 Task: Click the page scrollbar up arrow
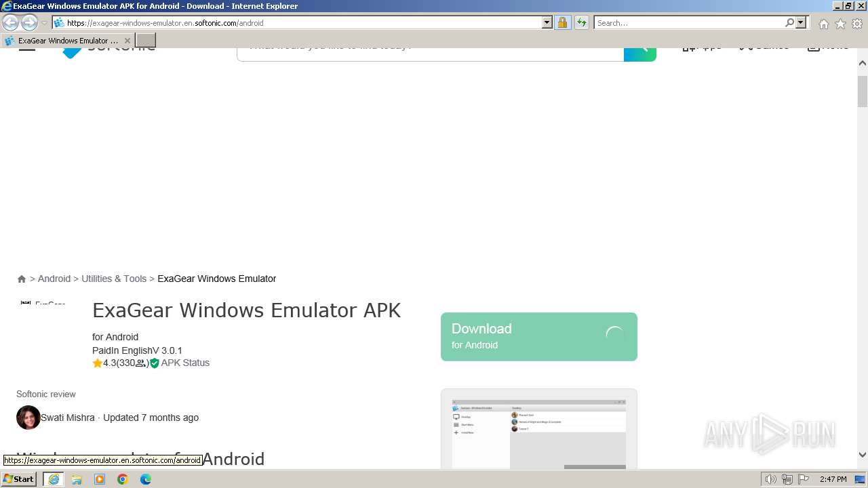click(863, 63)
